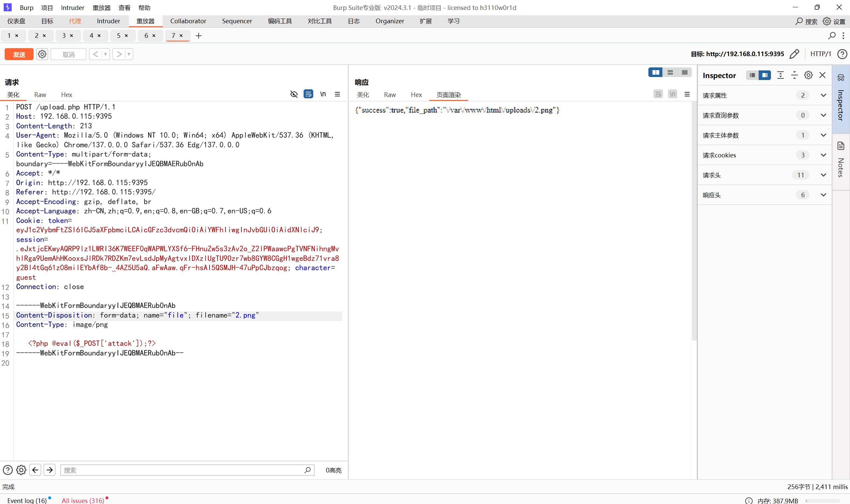Open the Notes side panel icon
850x504 pixels.
click(x=840, y=146)
